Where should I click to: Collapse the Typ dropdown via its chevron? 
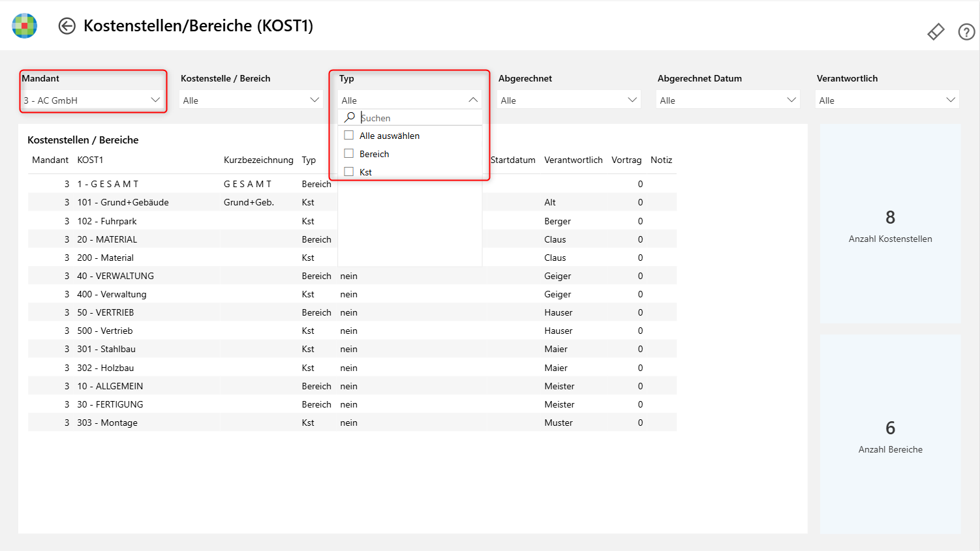coord(473,99)
